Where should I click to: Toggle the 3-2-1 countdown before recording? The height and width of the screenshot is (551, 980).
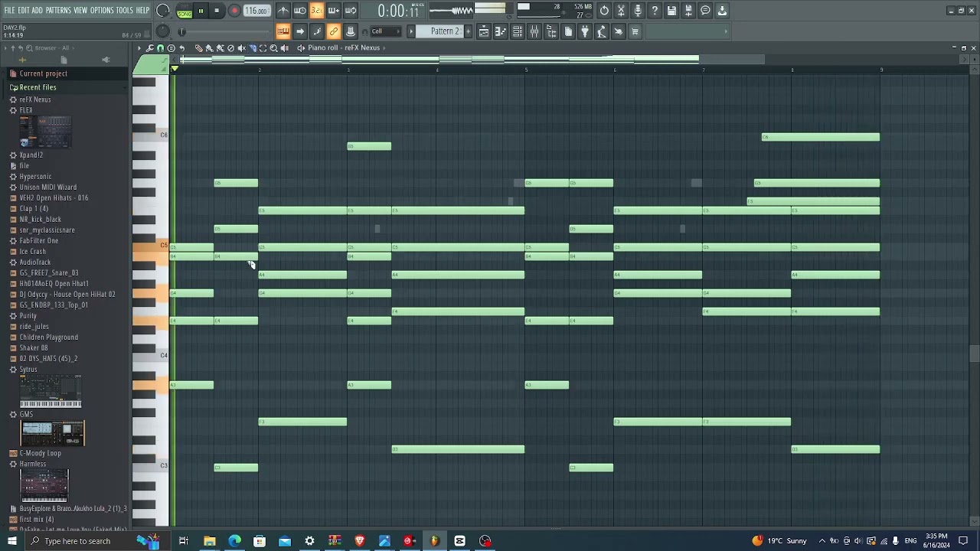click(317, 11)
